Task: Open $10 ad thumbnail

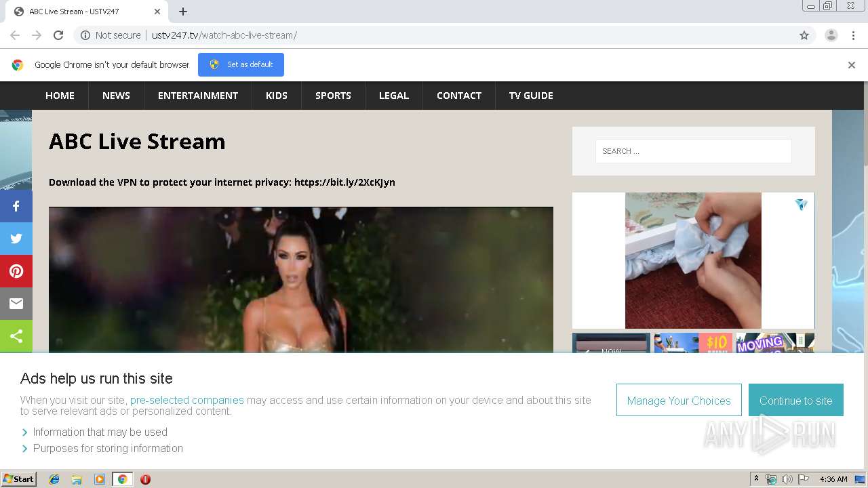Action: click(693, 342)
